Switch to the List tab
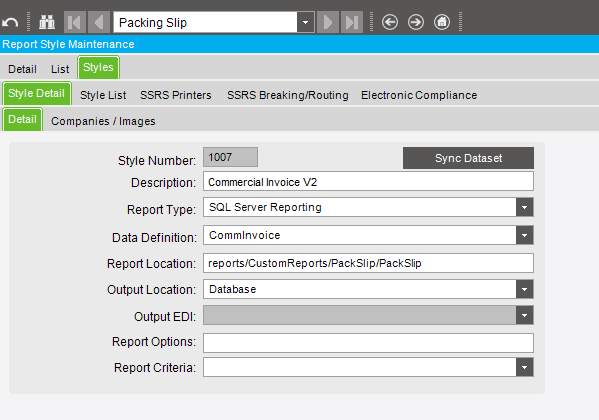 tap(60, 69)
